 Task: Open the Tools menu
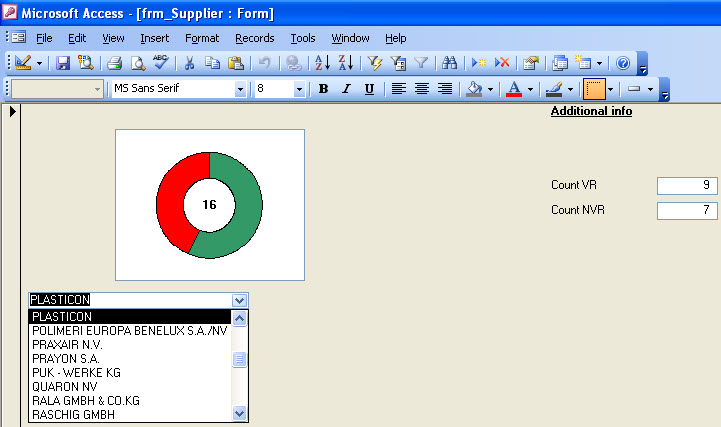tap(303, 38)
